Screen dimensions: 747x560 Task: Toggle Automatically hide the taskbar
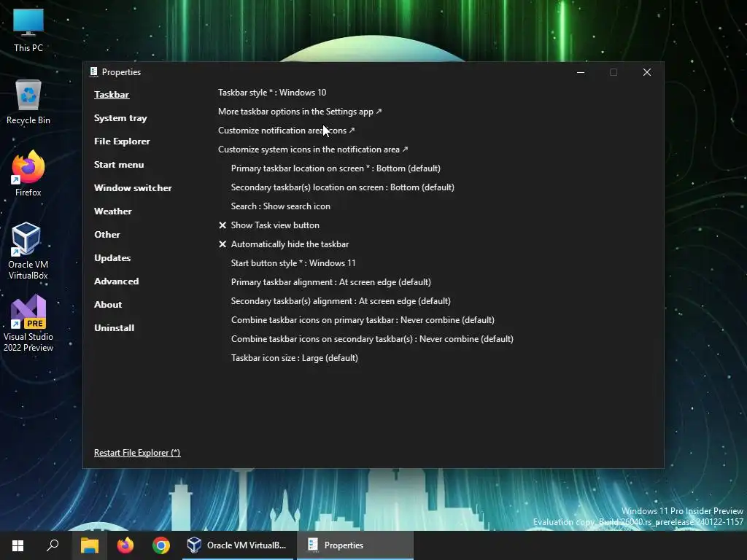coord(284,244)
